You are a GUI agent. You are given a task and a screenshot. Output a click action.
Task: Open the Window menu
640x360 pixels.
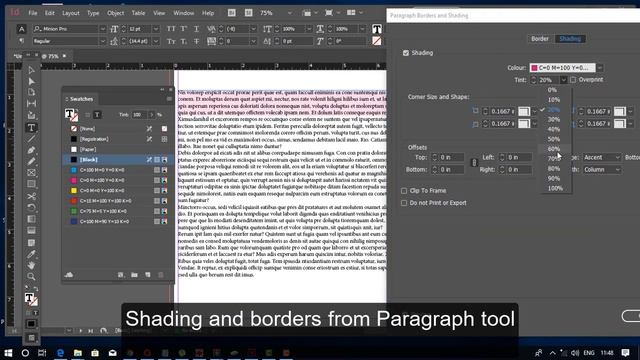(x=184, y=13)
